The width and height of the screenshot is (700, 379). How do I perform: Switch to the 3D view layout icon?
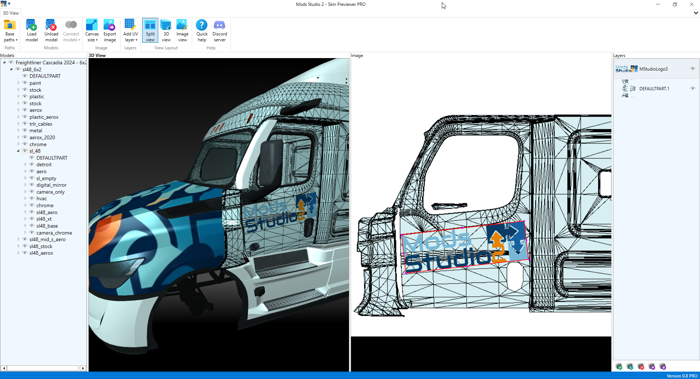[166, 25]
